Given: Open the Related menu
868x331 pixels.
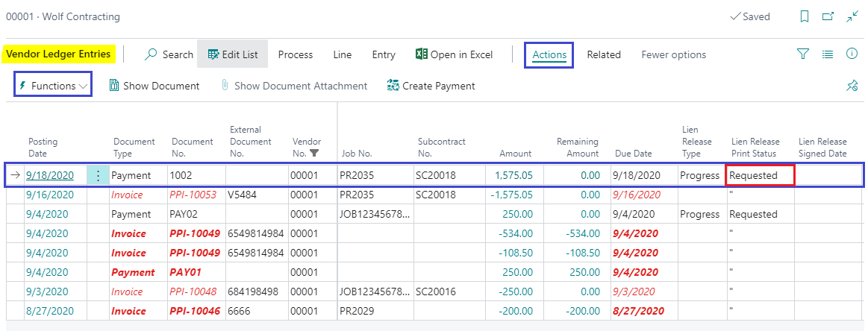Looking at the screenshot, I should (x=603, y=54).
